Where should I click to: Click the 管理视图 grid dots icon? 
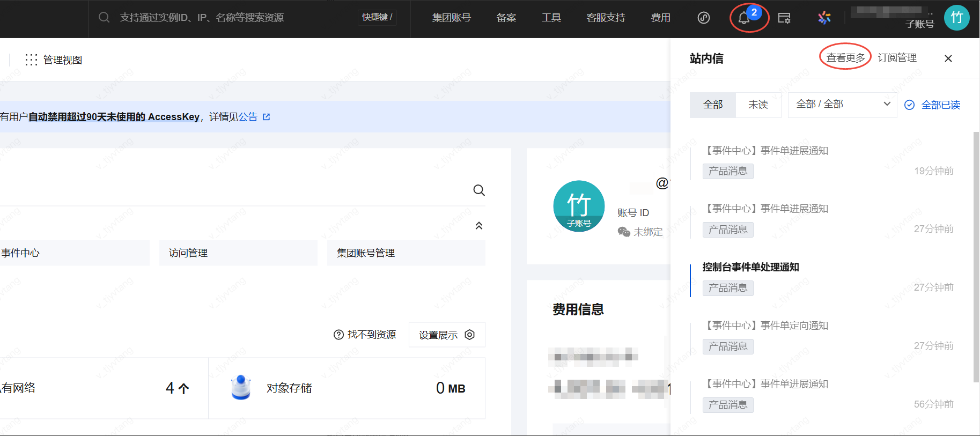31,60
